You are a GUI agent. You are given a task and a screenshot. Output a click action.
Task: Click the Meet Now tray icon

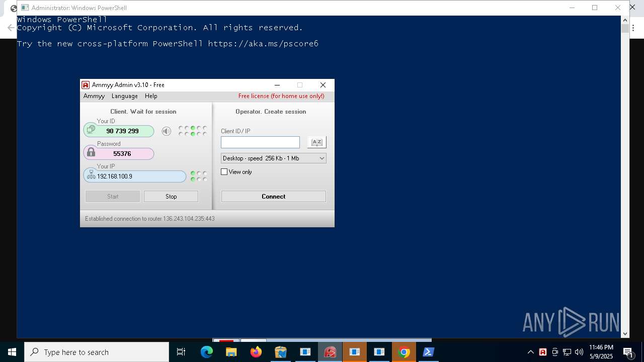[555, 352]
